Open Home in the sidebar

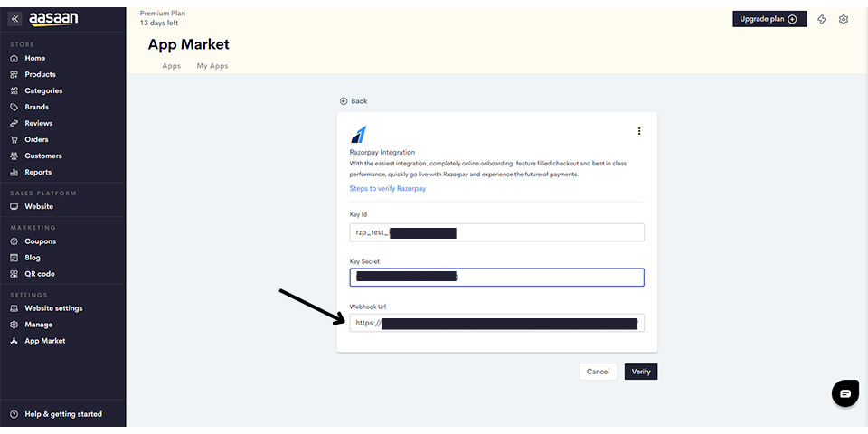[x=34, y=58]
